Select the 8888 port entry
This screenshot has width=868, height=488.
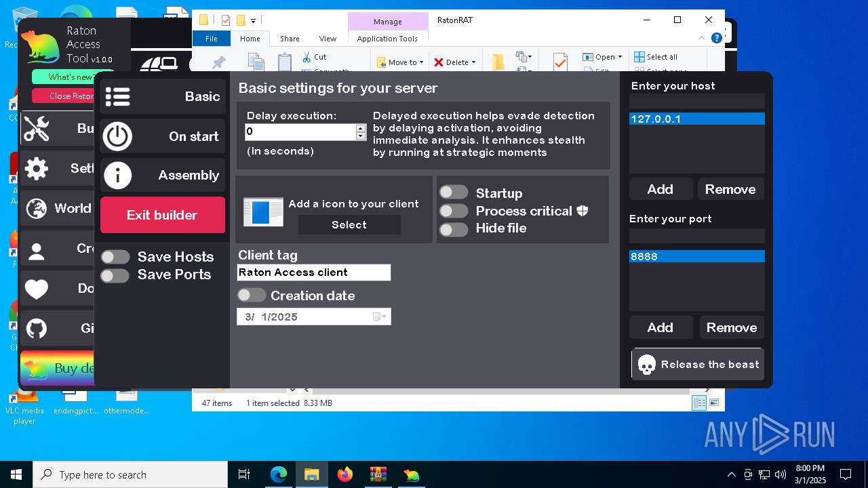click(697, 256)
